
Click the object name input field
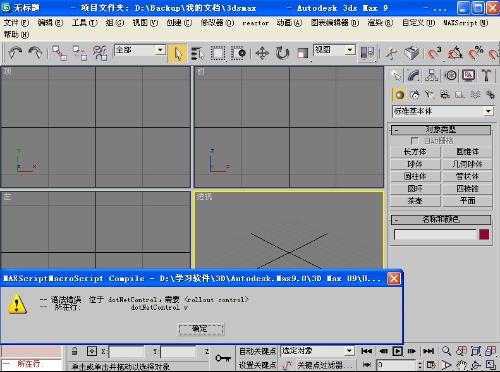tap(435, 234)
